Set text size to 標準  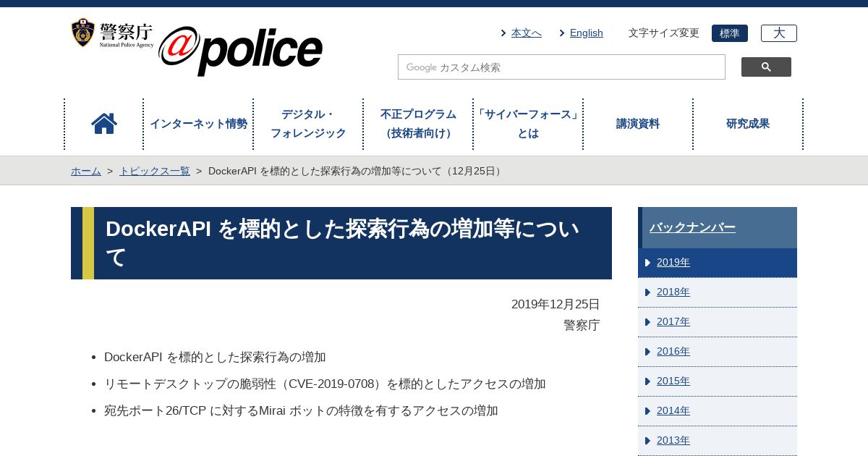point(730,33)
